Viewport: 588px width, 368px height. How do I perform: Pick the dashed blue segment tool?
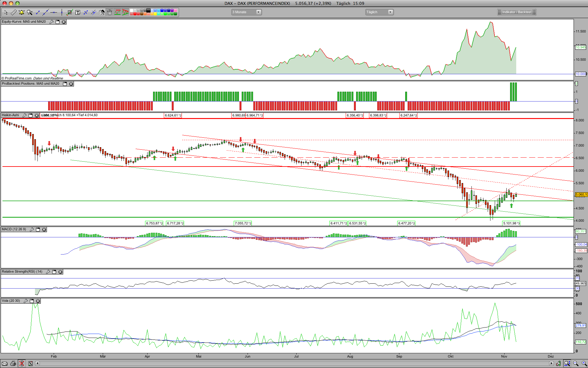[86, 12]
